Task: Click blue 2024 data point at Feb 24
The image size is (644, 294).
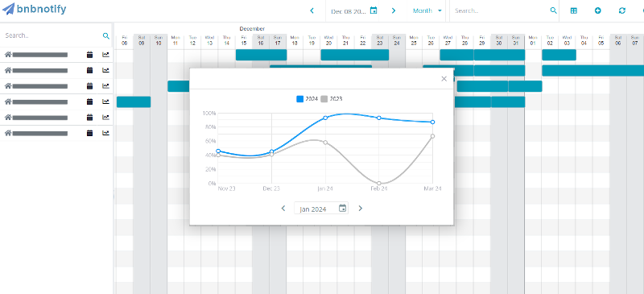Action: click(x=379, y=118)
